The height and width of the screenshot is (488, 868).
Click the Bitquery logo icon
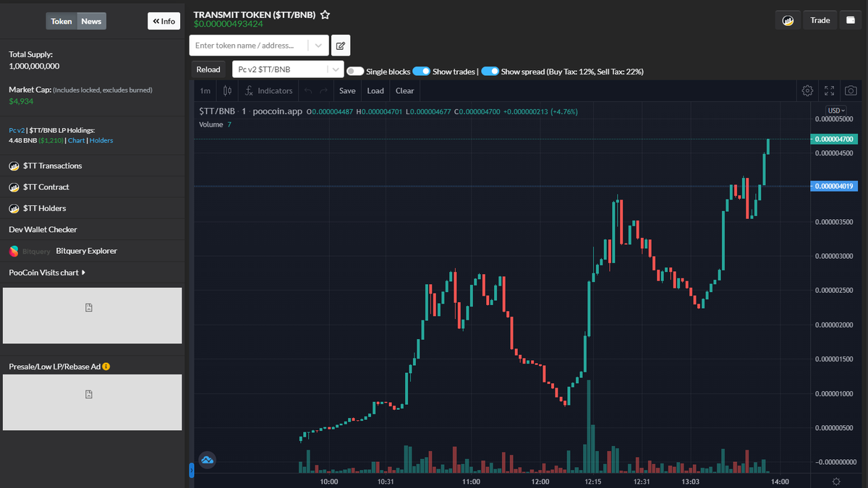pos(14,251)
